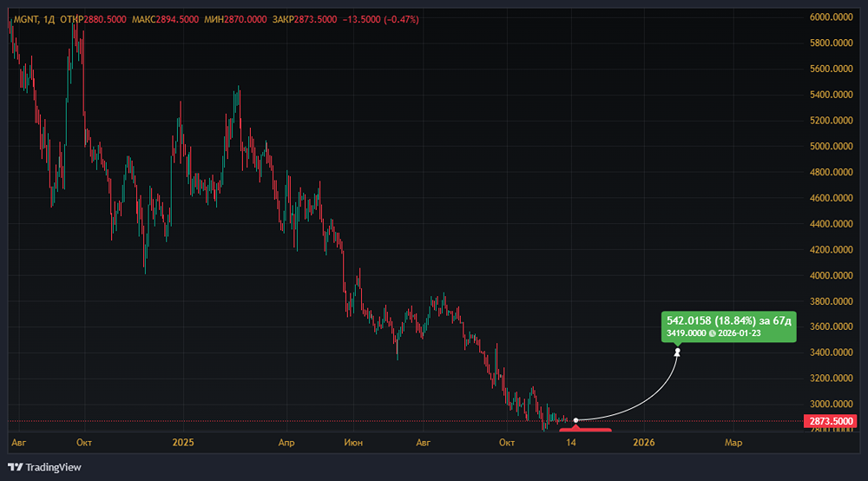
Task: Click the forecast start point circle
Action: (575, 420)
